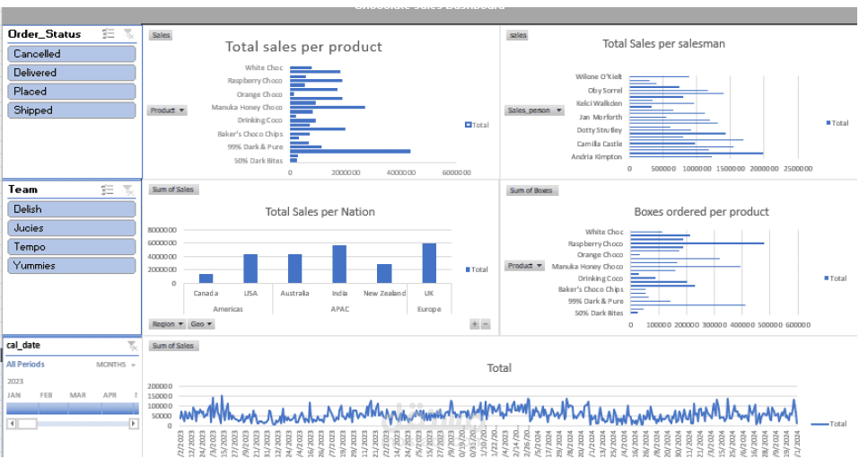The height and width of the screenshot is (459, 868).
Task: Click the Sum of Boxes field button
Action: 531,190
